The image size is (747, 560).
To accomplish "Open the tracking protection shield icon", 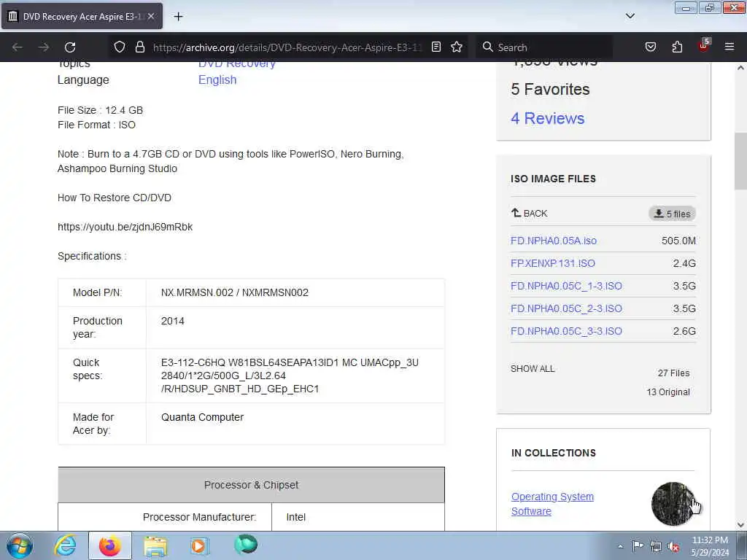I will 120,47.
